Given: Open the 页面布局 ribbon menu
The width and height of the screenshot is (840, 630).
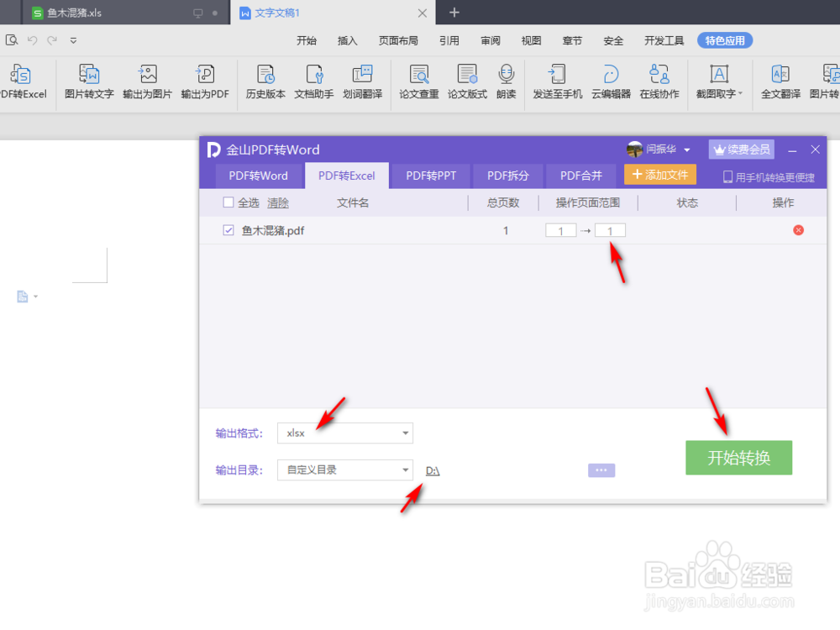Looking at the screenshot, I should click(398, 40).
